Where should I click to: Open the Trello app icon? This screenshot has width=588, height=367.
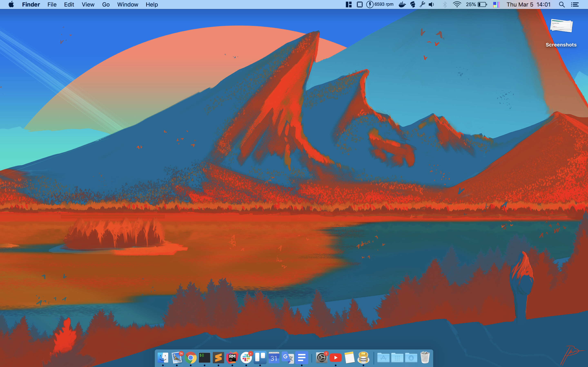(260, 358)
